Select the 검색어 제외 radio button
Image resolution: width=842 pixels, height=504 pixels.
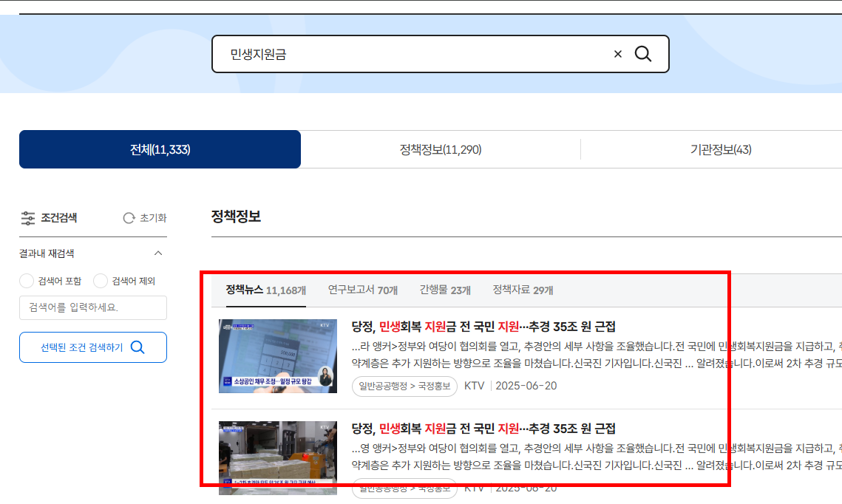[100, 280]
